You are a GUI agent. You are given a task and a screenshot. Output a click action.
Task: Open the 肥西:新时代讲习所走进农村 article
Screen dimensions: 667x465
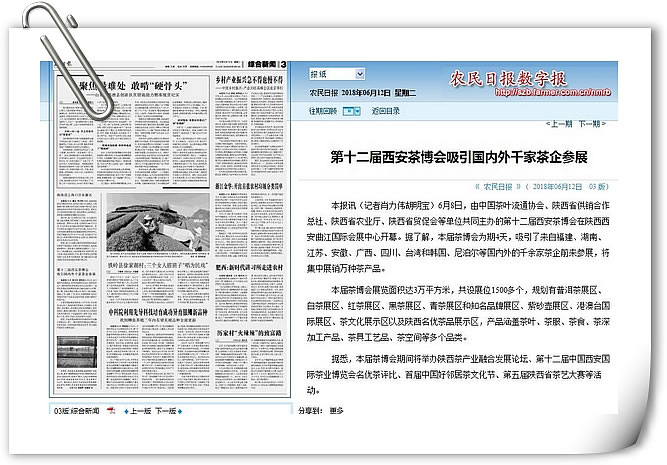coord(249,267)
